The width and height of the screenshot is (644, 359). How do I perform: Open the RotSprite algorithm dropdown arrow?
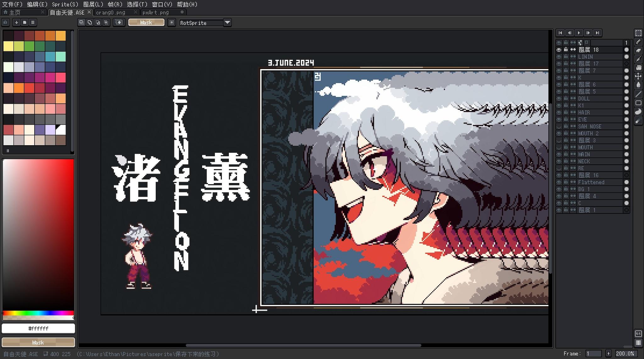(227, 23)
